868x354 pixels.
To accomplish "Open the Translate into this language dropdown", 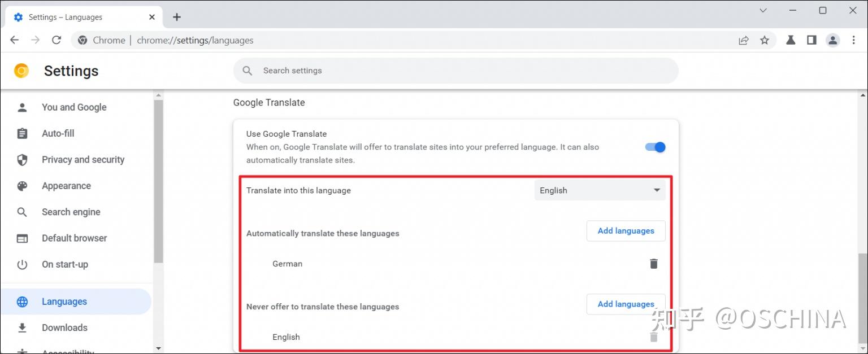I will click(x=600, y=190).
